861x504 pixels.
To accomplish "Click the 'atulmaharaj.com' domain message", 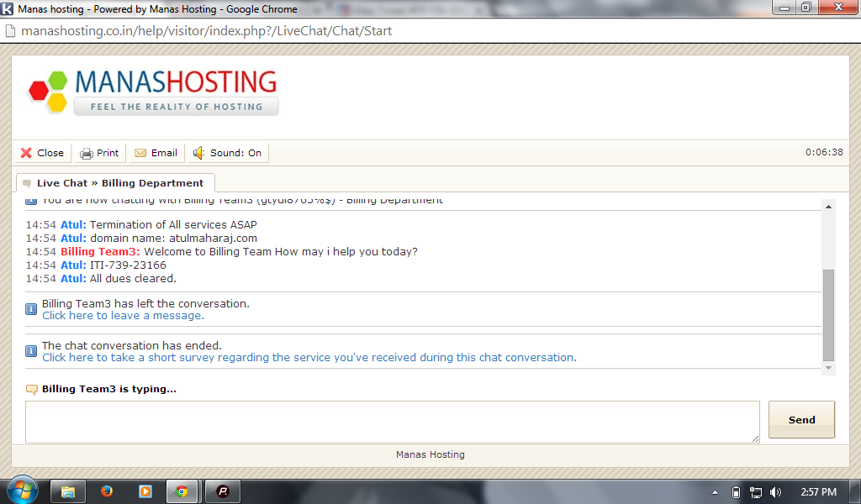I will (213, 239).
